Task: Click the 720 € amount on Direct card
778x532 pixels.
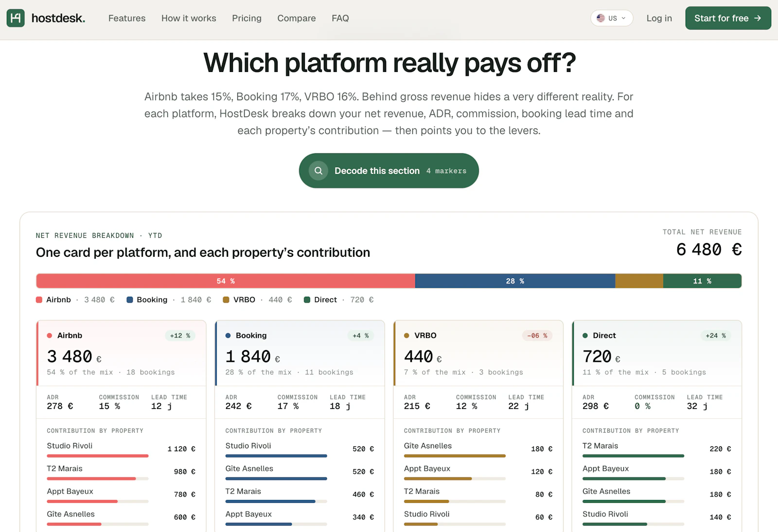Action: pos(601,356)
